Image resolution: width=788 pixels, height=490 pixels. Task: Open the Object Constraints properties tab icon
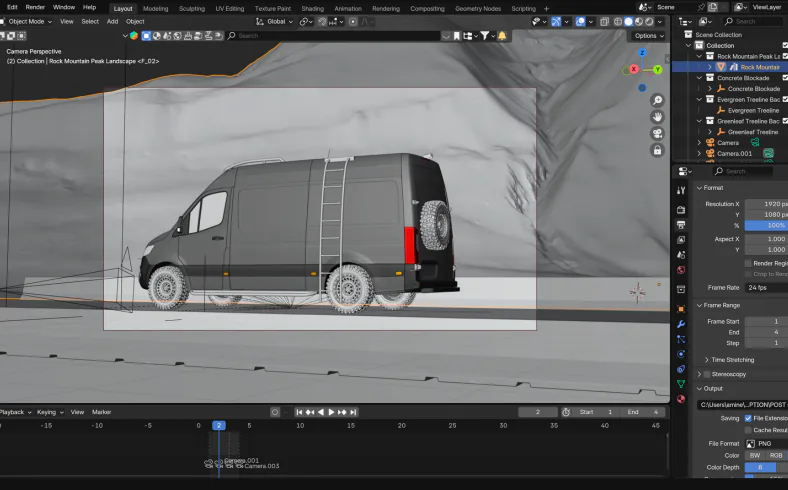(x=681, y=369)
